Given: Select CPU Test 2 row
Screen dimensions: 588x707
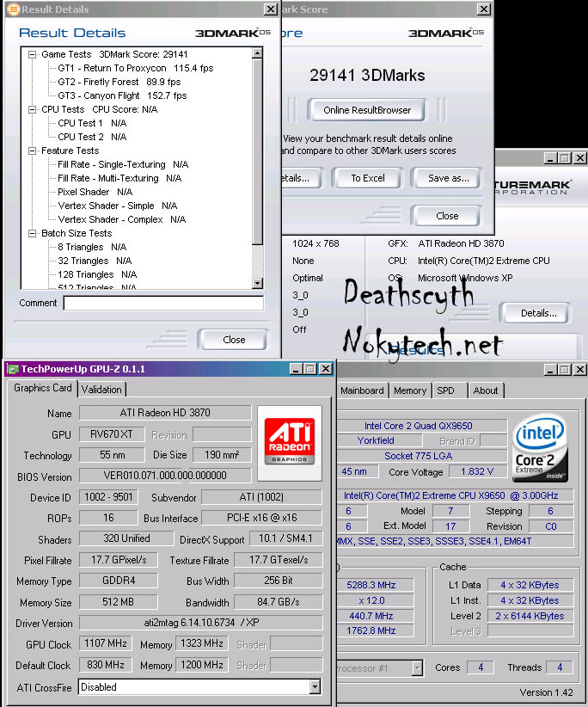Looking at the screenshot, I should 92,137.
